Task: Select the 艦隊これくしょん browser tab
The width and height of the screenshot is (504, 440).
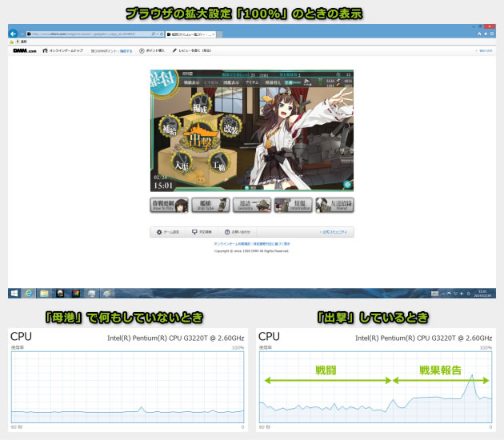Action: [x=189, y=34]
